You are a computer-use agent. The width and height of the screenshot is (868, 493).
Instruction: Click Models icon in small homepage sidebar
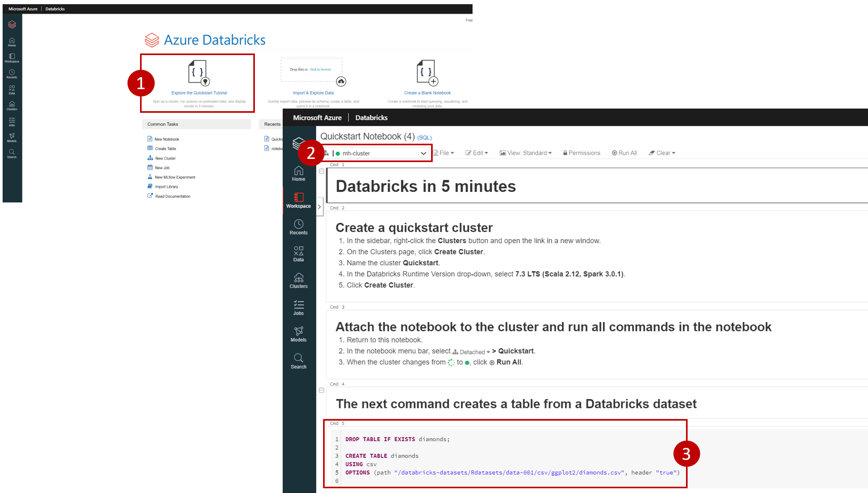(12, 137)
